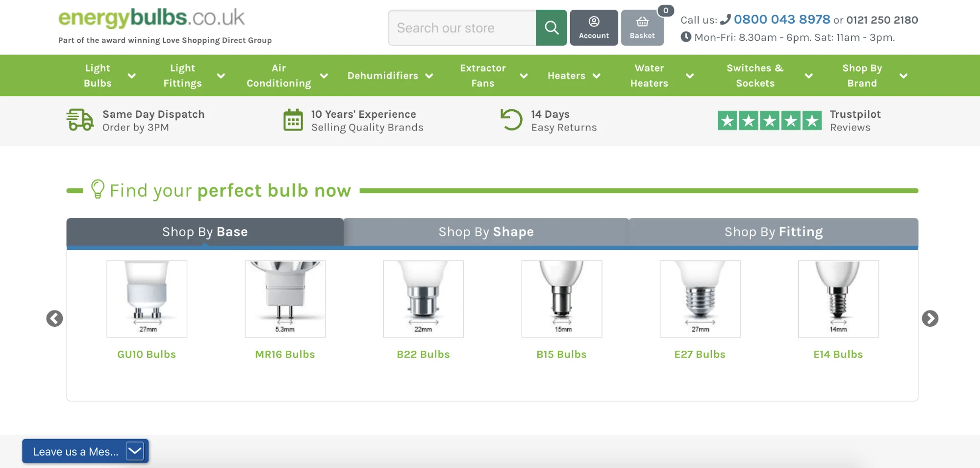Call the 0800 043 8978 number
980x468 pixels.
(x=782, y=19)
